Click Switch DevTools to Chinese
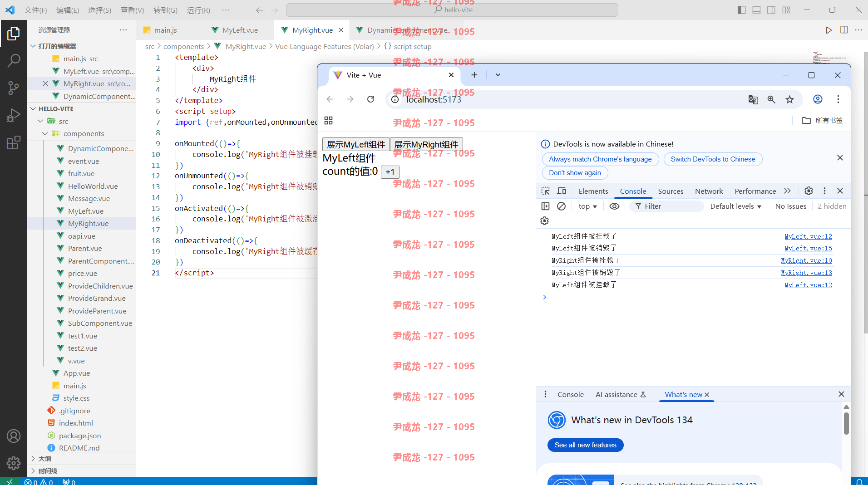 pyautogui.click(x=713, y=159)
